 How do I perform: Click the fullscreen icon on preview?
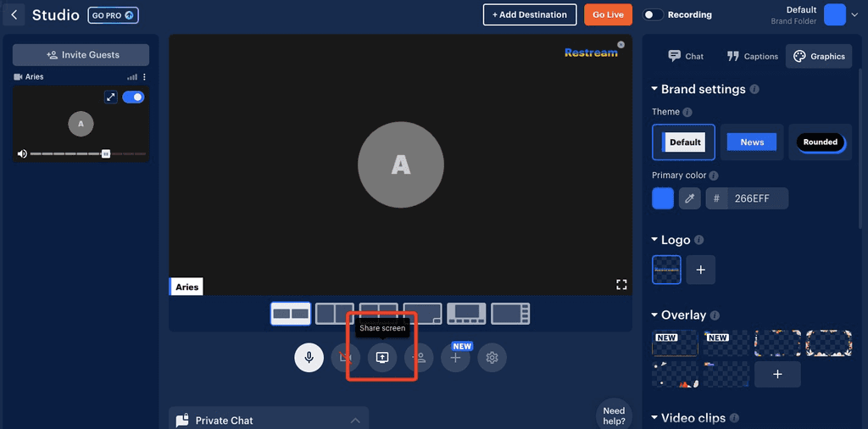pyautogui.click(x=621, y=285)
